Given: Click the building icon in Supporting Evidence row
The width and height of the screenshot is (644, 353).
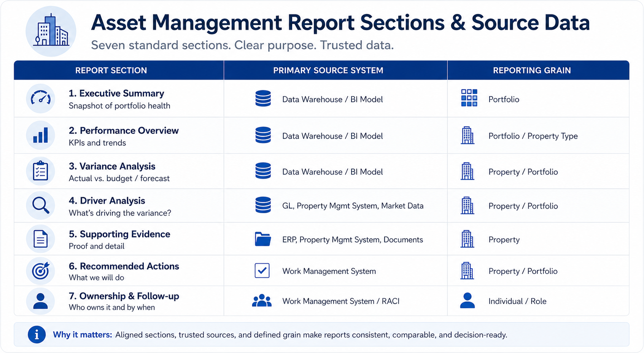Looking at the screenshot, I should click(x=467, y=239).
